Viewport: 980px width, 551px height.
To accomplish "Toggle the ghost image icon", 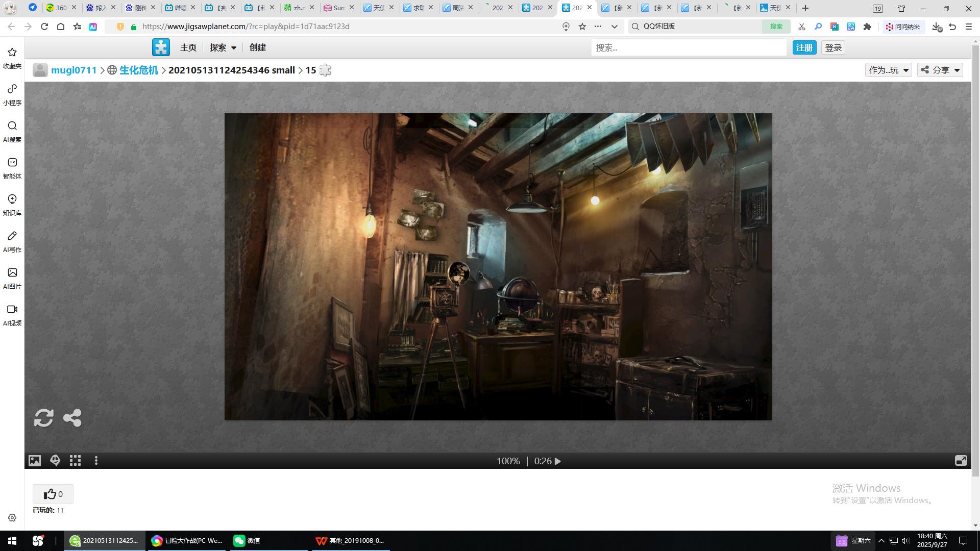I will tap(55, 461).
